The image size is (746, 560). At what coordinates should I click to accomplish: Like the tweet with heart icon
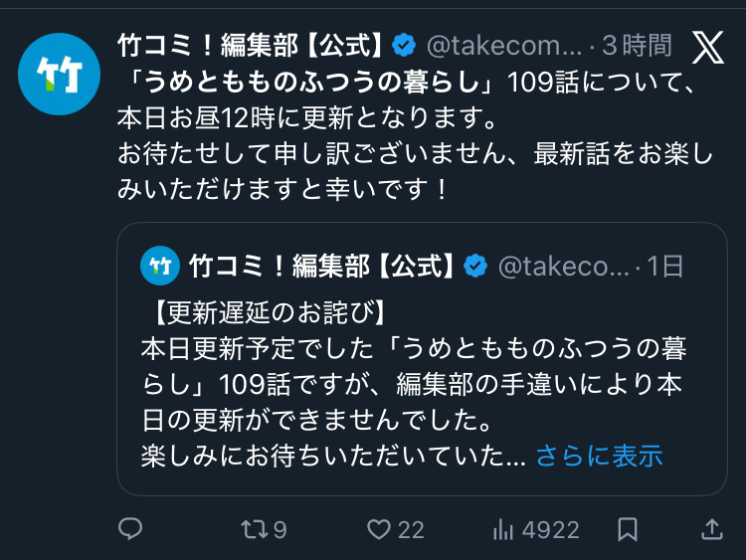[x=379, y=529]
